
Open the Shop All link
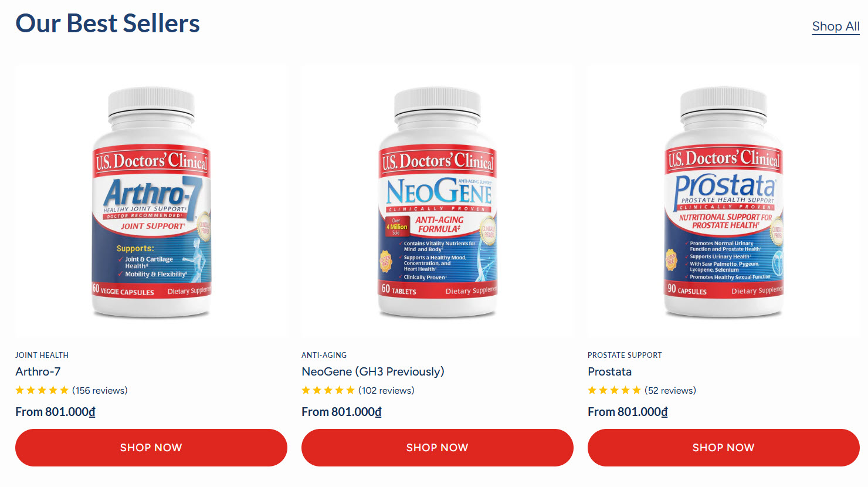836,26
